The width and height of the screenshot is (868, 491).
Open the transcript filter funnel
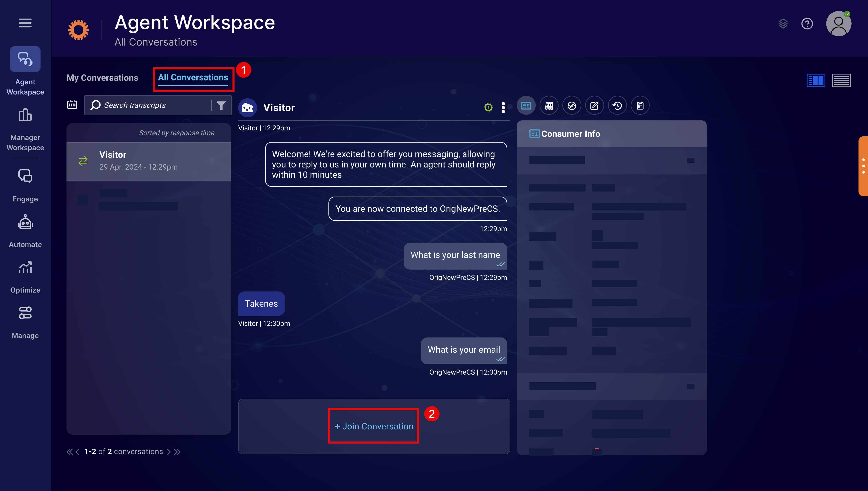(x=221, y=105)
